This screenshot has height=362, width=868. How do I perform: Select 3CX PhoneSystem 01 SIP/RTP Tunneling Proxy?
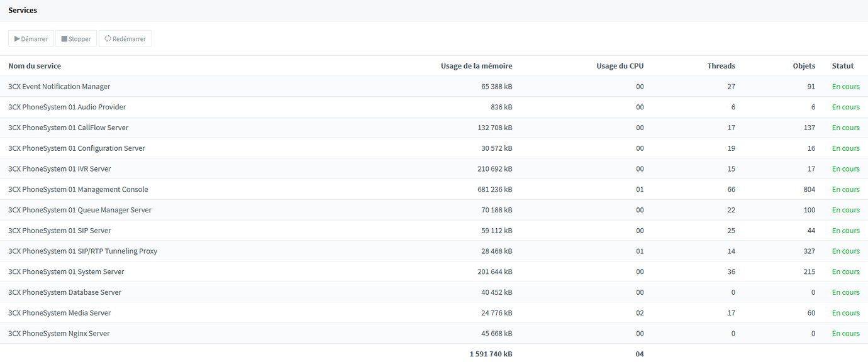82,251
